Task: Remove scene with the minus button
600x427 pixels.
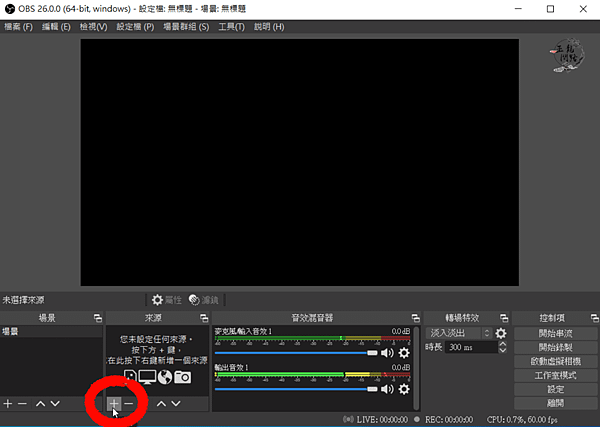Action: tap(22, 403)
